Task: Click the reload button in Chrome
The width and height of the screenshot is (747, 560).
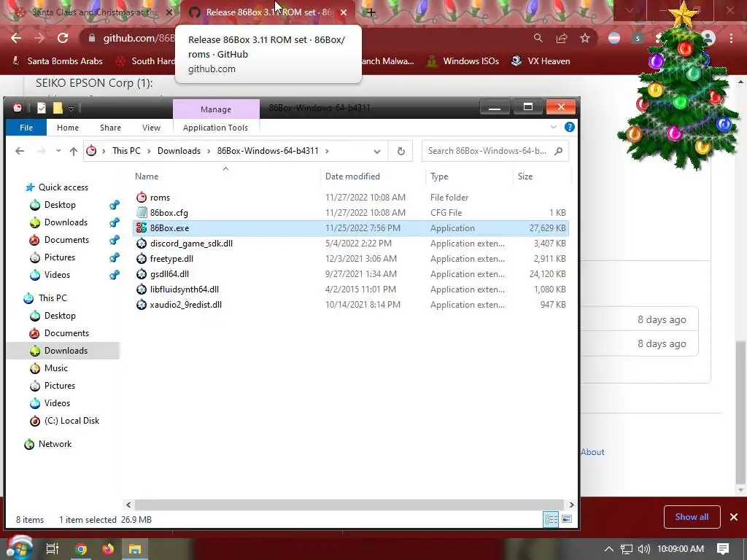Action: point(63,38)
